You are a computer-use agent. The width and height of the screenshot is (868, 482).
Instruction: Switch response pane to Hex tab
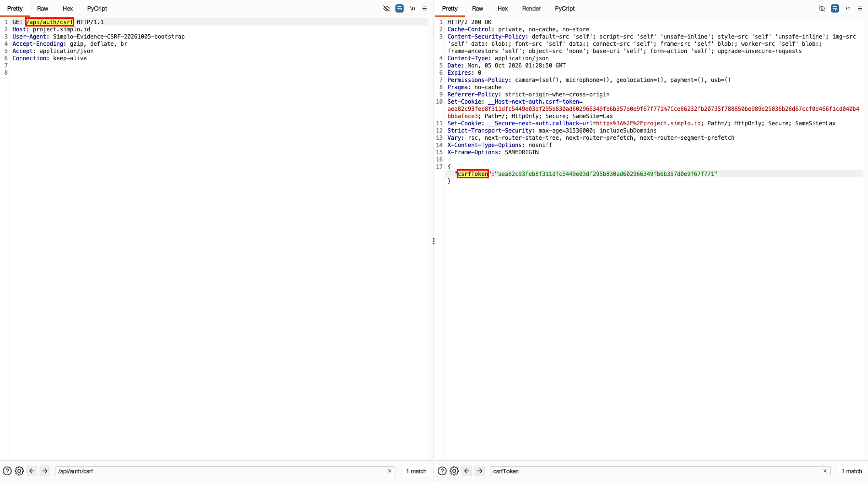502,9
